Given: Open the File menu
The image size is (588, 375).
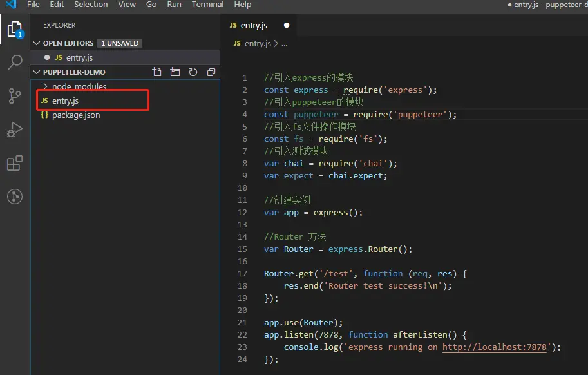Looking at the screenshot, I should point(33,5).
